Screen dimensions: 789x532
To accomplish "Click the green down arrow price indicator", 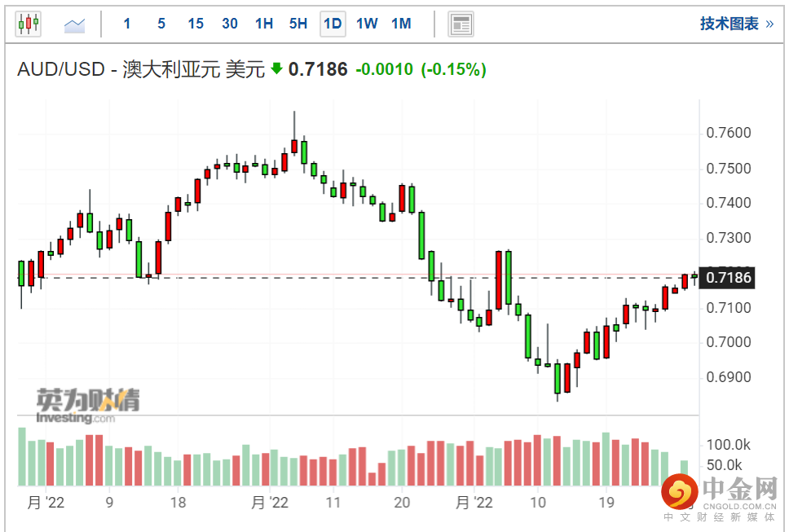I will point(277,69).
